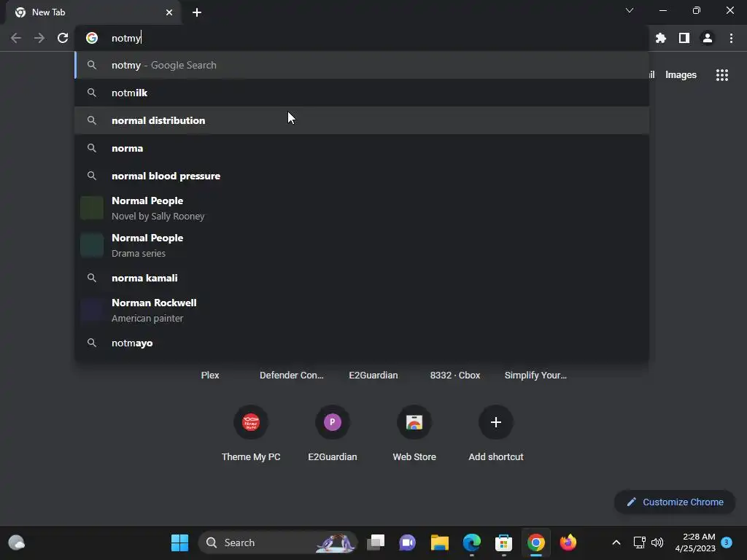The width and height of the screenshot is (747, 560).
Task: Pick Norman Rockwell American painter suggestion
Action: [x=362, y=310]
